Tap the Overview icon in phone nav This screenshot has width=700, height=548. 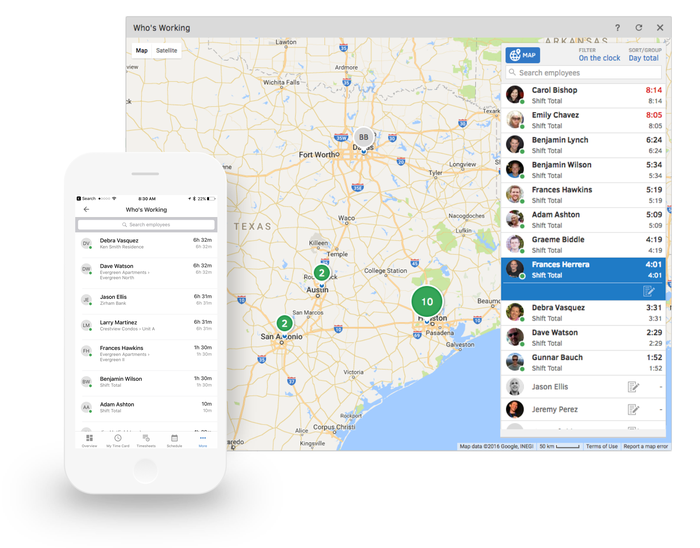point(89,440)
